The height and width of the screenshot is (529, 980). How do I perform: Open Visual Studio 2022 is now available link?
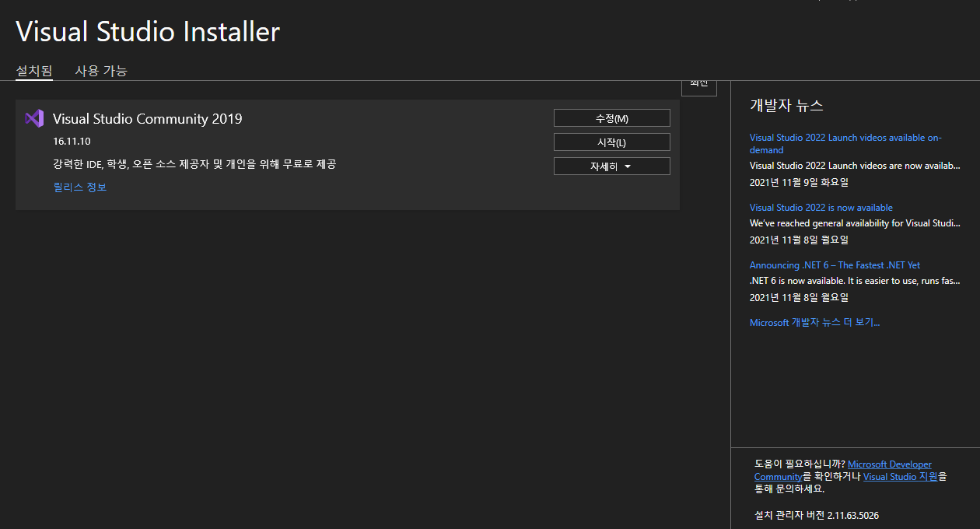pyautogui.click(x=821, y=208)
